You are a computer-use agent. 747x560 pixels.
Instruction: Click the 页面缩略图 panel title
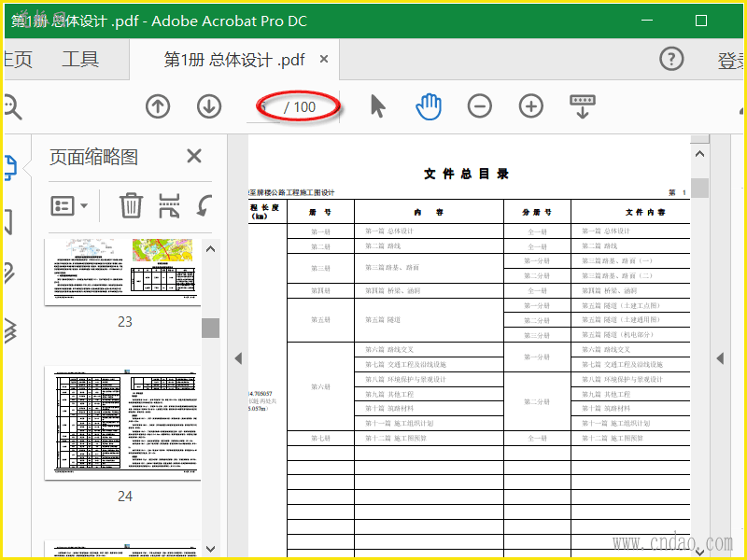[x=94, y=157]
